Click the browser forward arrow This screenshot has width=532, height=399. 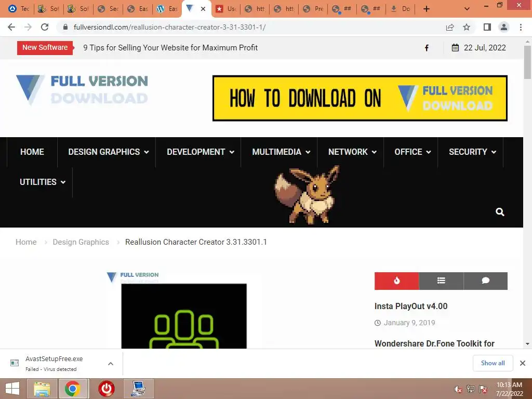(x=28, y=27)
